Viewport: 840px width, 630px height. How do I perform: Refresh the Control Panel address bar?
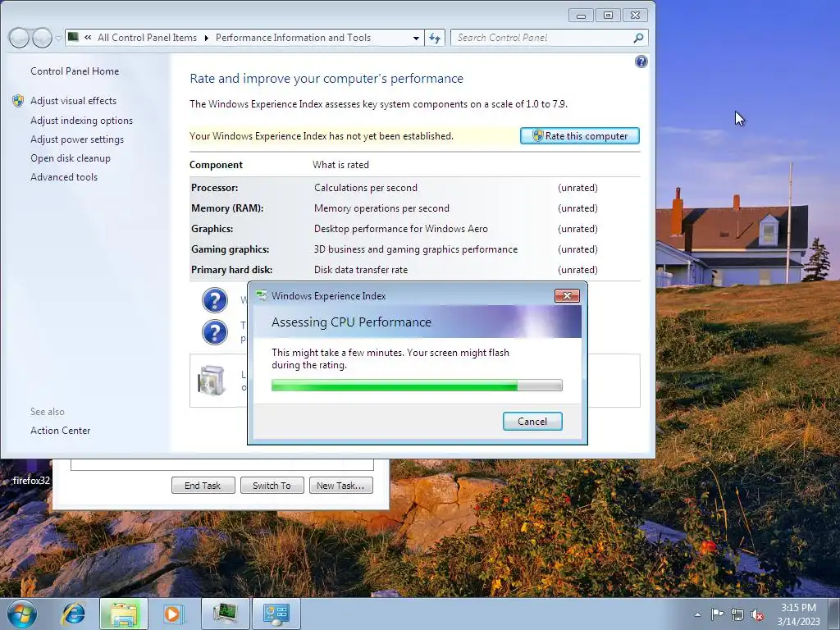[435, 38]
